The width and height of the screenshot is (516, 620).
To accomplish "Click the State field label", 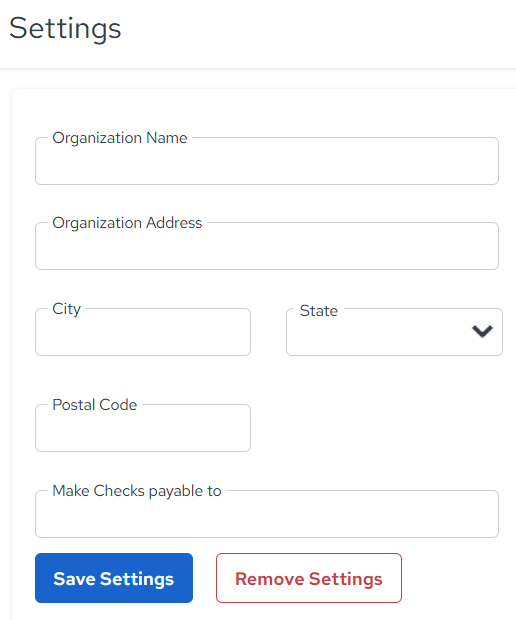I will (319, 311).
